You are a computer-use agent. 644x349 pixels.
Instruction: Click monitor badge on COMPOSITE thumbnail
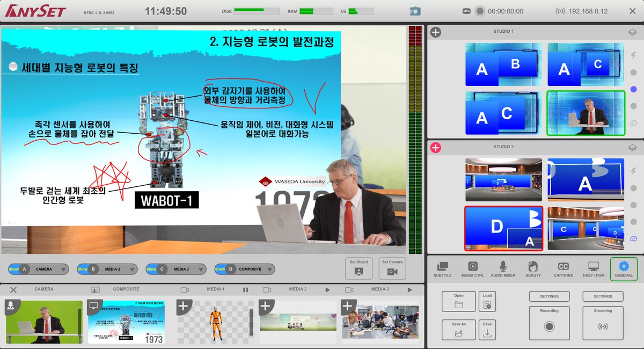coord(93,306)
